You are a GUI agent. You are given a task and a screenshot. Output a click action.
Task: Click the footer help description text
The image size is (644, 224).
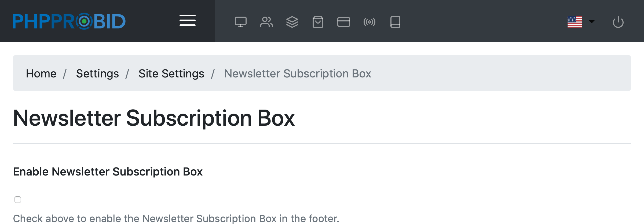[176, 218]
